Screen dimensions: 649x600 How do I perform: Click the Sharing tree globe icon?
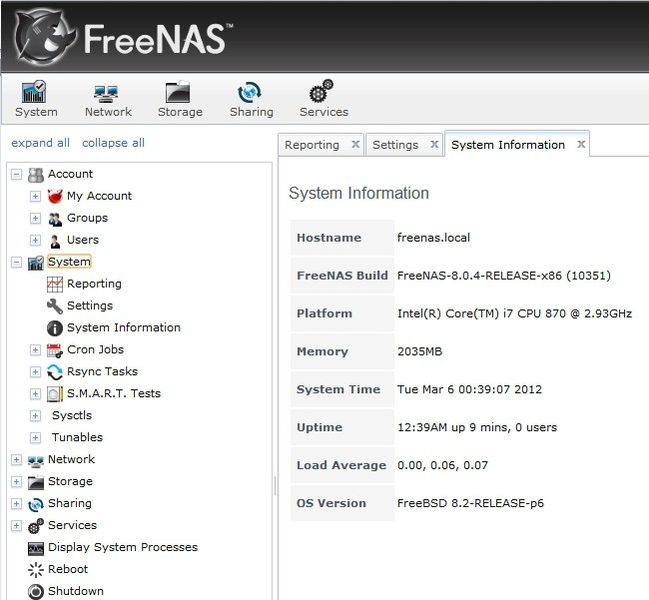coord(36,504)
